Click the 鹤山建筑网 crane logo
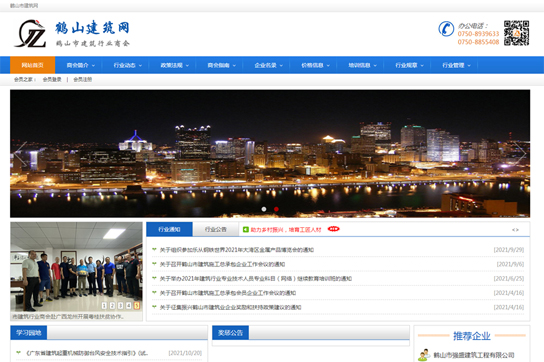544x362 pixels. [x=30, y=34]
